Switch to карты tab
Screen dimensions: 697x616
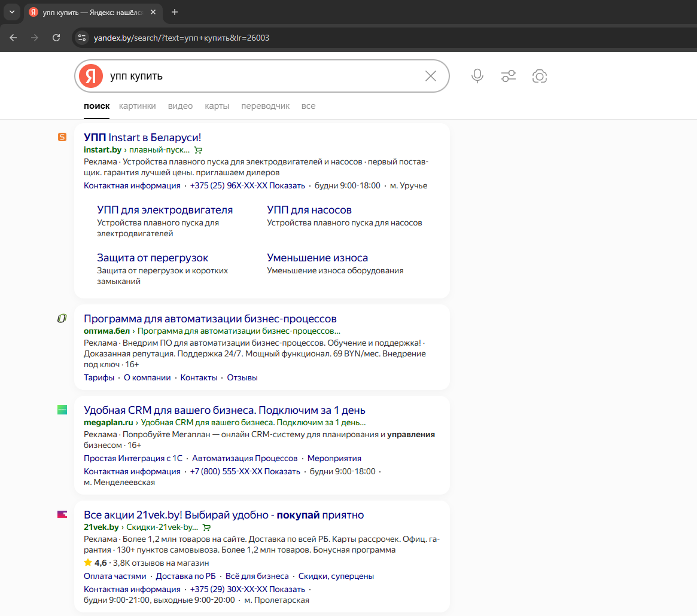tap(217, 106)
